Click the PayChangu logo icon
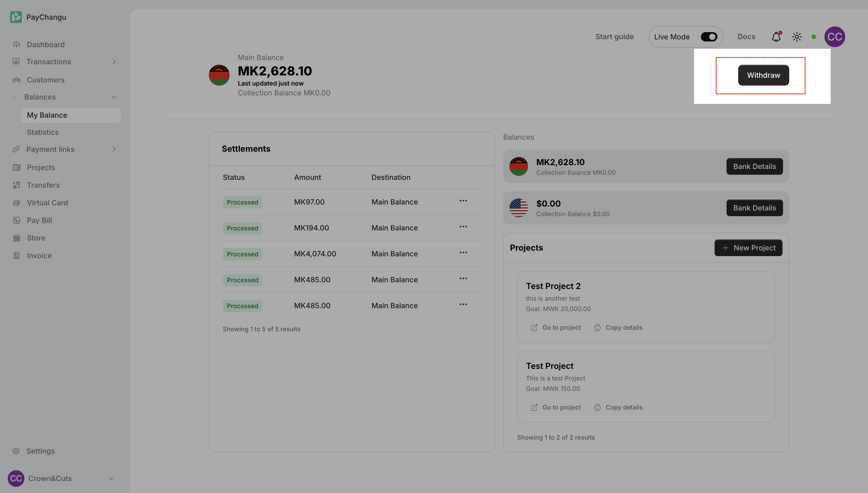The height and width of the screenshot is (493, 868). 16,17
